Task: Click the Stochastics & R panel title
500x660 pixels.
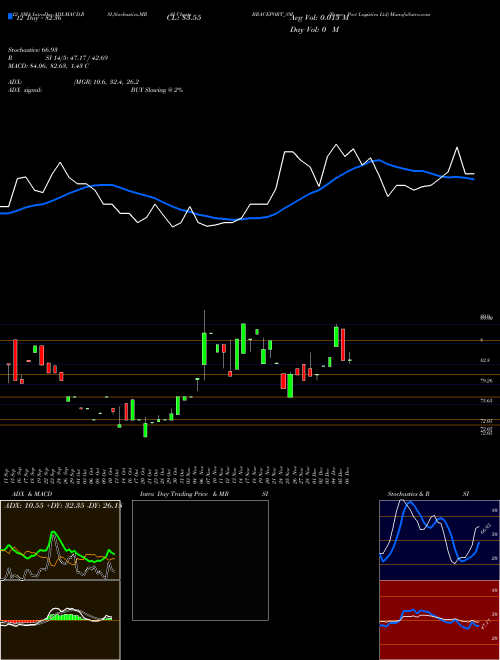Action: tap(409, 494)
